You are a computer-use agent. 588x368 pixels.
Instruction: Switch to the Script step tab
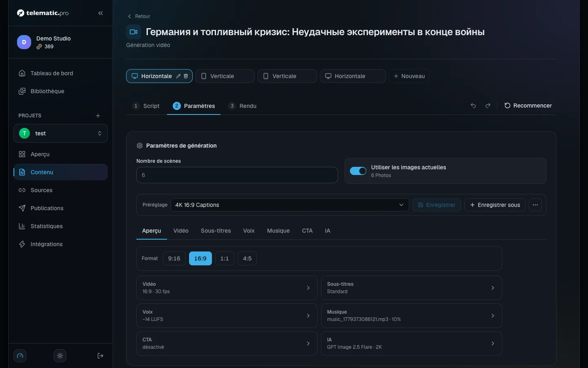point(146,106)
